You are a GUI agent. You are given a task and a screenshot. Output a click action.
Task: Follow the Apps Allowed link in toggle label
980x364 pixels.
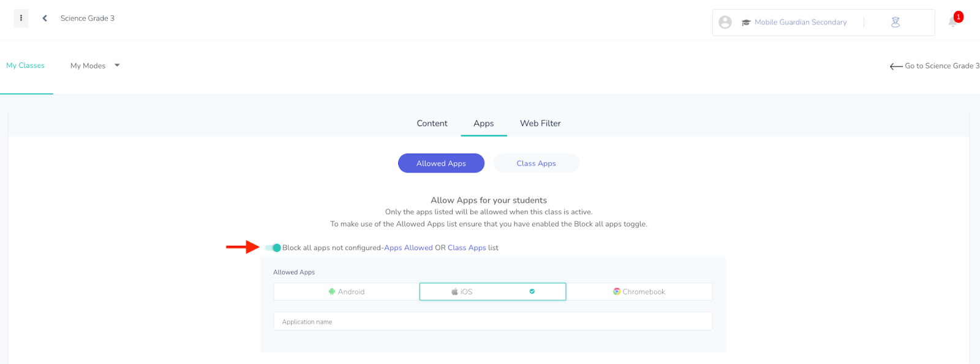[409, 248]
